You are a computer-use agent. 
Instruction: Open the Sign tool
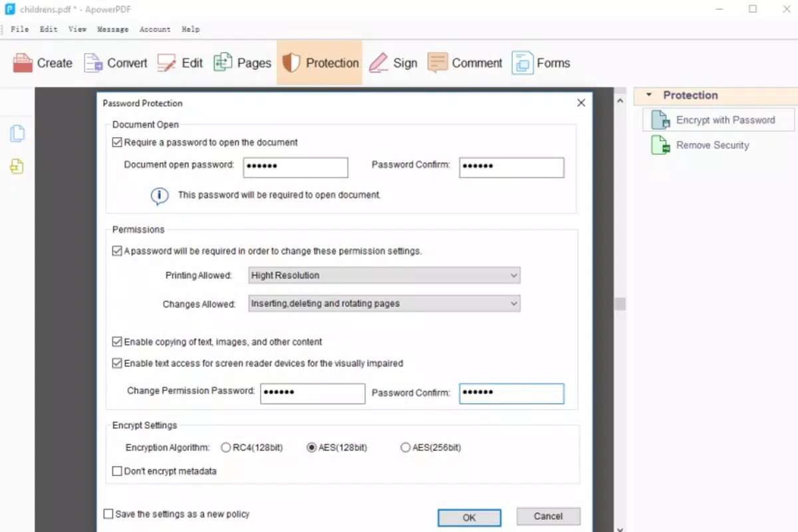393,63
